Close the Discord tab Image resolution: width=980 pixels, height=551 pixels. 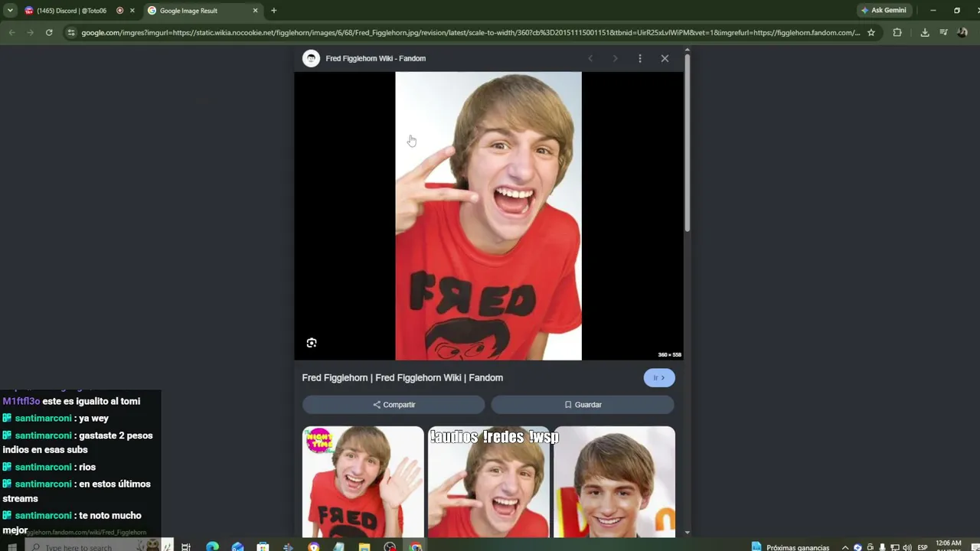pos(132,11)
